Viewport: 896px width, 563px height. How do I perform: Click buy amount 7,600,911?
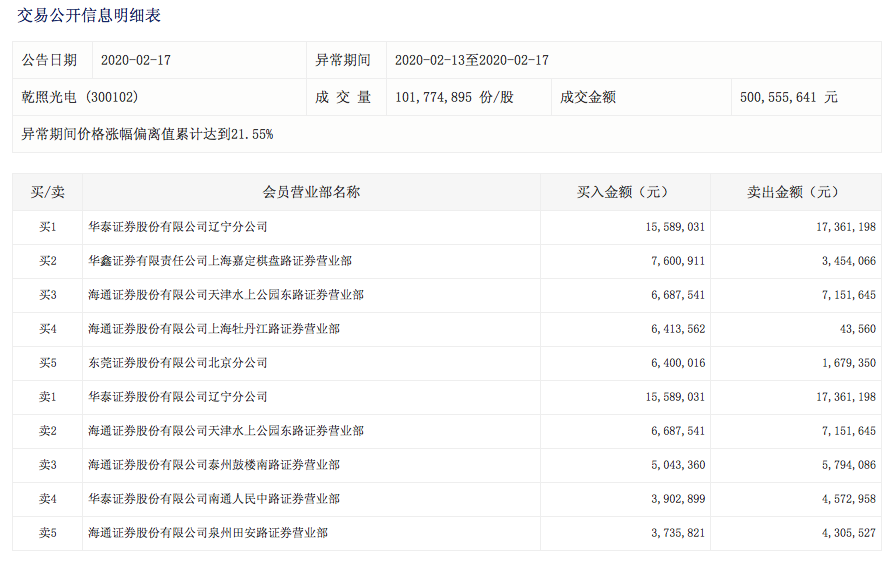coord(678,261)
